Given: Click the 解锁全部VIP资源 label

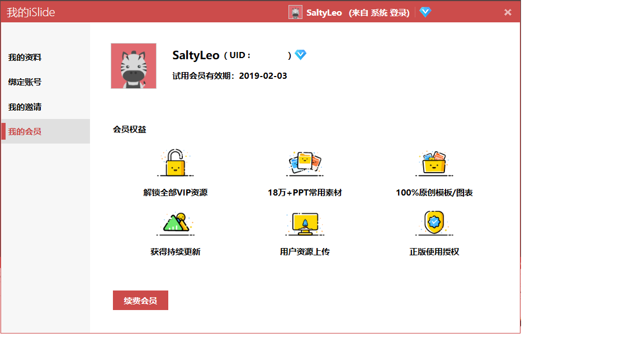Looking at the screenshot, I should click(x=176, y=193).
